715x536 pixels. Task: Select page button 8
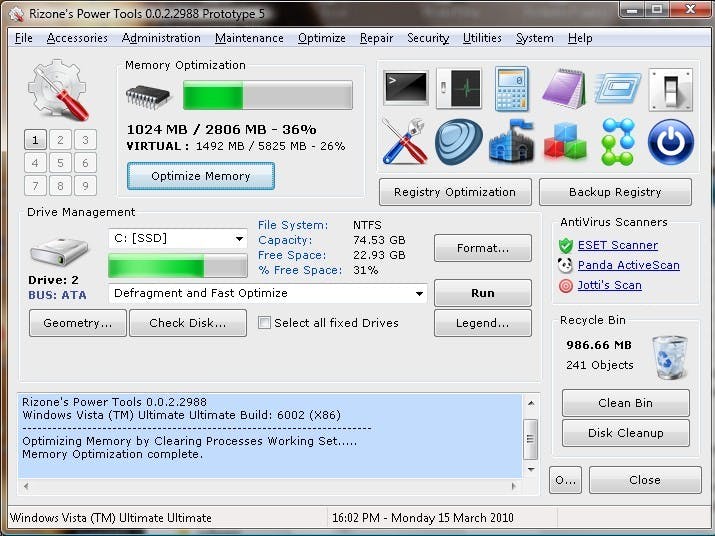[x=60, y=186]
